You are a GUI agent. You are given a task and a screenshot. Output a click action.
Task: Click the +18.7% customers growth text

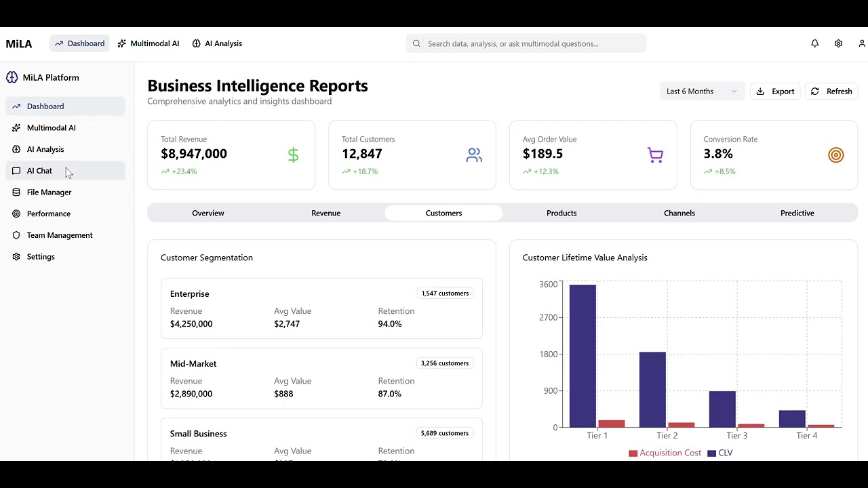(366, 171)
